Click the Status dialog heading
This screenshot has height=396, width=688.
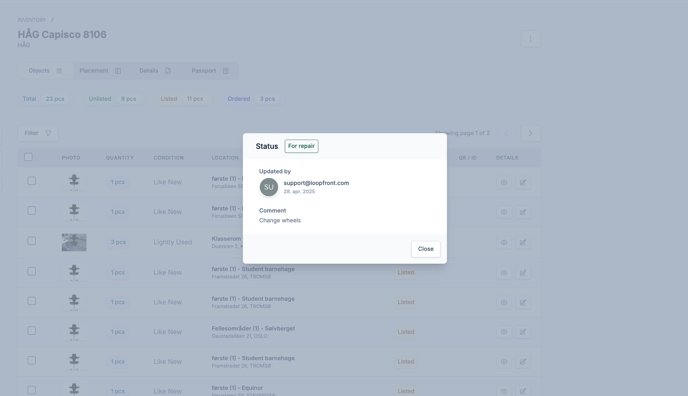tap(267, 146)
